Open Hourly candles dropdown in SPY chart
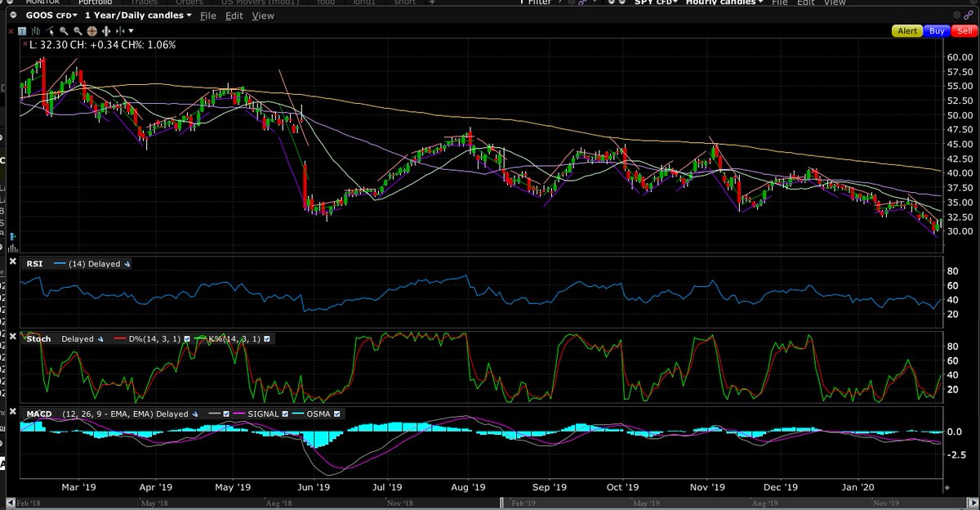The width and height of the screenshot is (980, 510). (724, 2)
